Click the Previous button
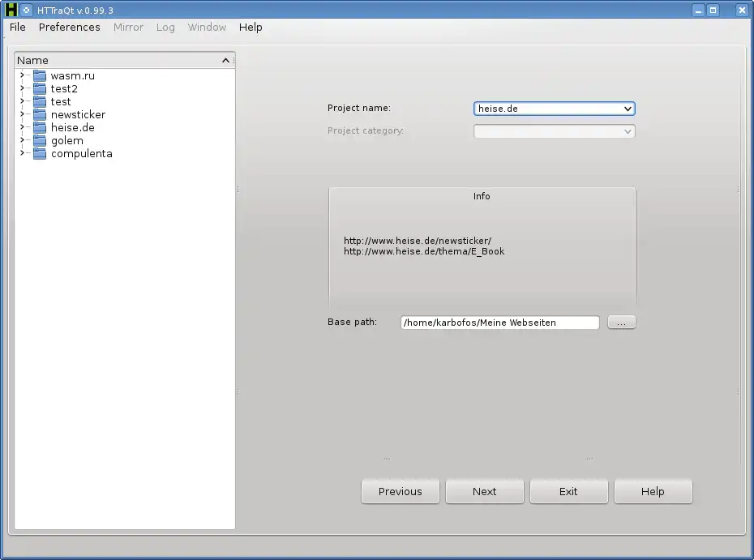This screenshot has height=560, width=754. pos(400,491)
